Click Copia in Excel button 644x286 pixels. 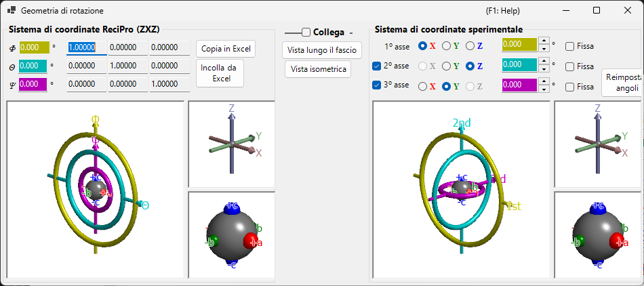[x=226, y=48]
